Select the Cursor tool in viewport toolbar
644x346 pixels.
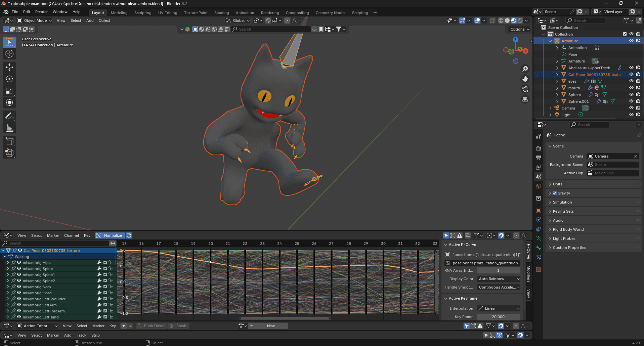(9, 54)
